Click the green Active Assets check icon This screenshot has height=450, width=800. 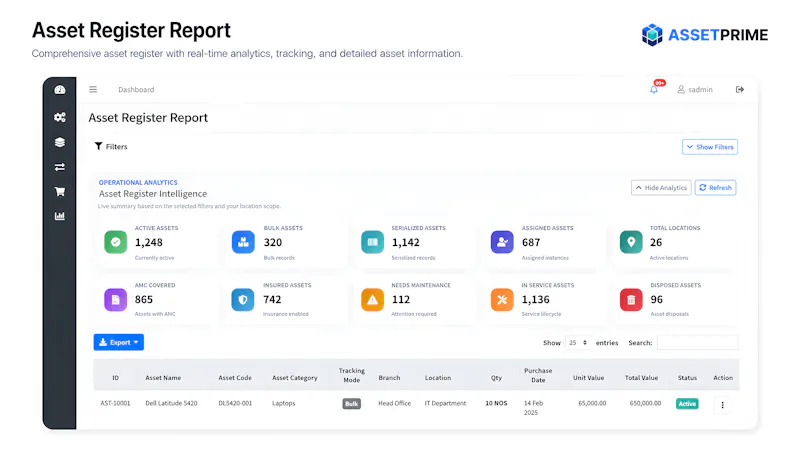pyautogui.click(x=116, y=242)
